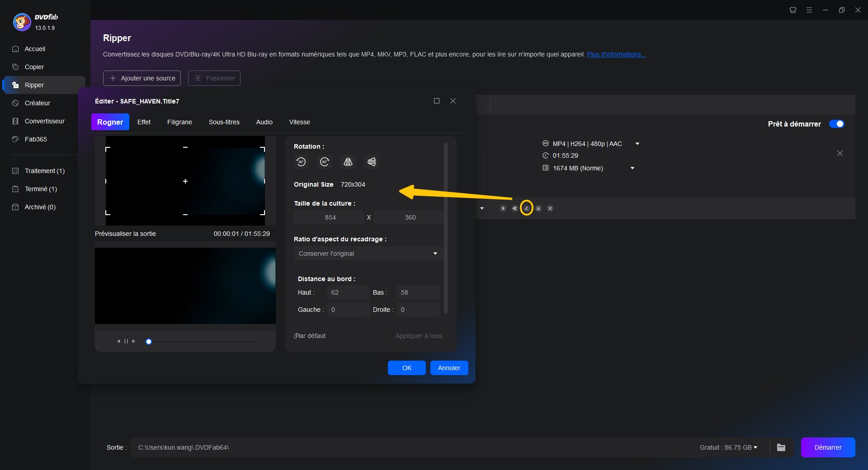Open the main menu hamburger icon
This screenshot has width=868, height=470.
point(809,10)
